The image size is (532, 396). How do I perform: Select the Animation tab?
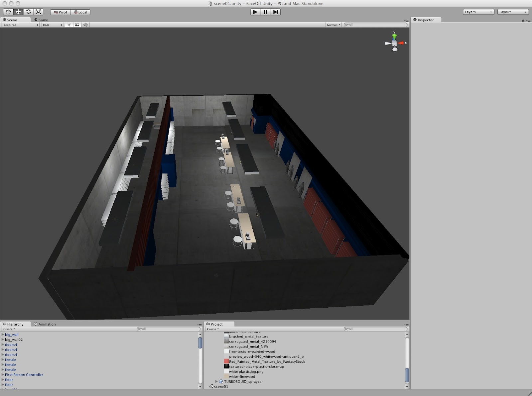point(45,324)
